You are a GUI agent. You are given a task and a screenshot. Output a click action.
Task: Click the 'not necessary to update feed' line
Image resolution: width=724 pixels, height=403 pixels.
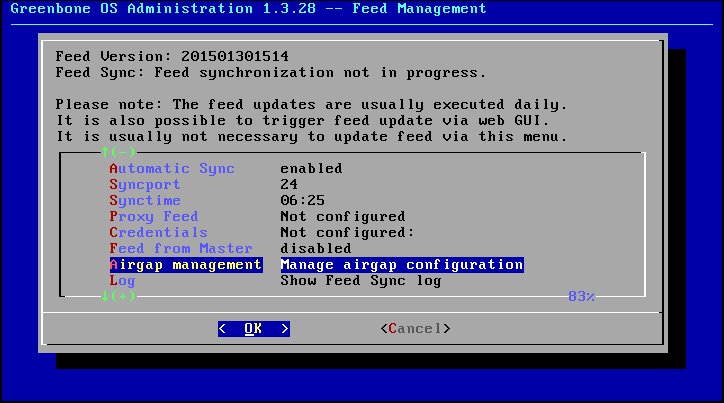pos(311,137)
